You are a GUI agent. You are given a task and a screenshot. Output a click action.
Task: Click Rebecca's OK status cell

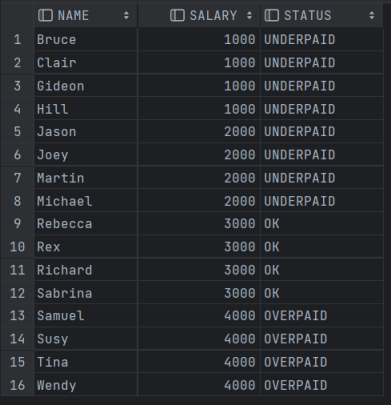(x=322, y=224)
